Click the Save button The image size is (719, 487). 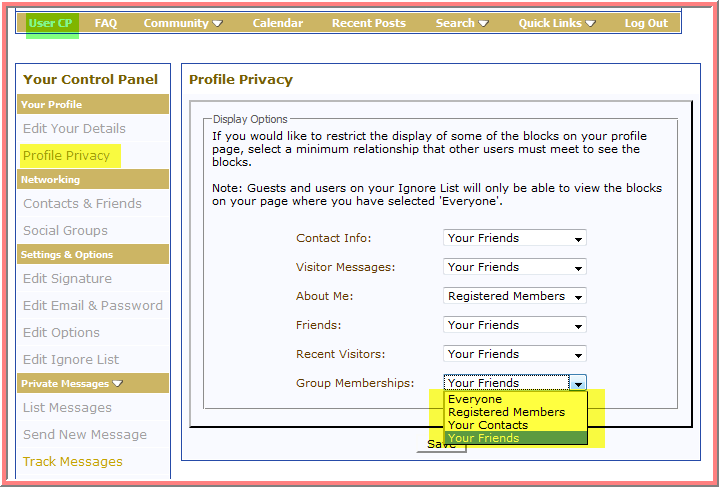[x=441, y=444]
